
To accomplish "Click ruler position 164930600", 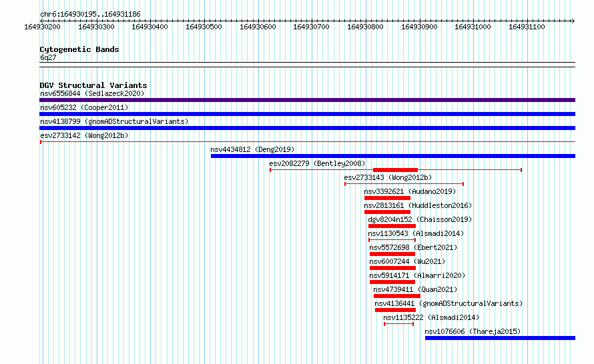I will pos(258,27).
